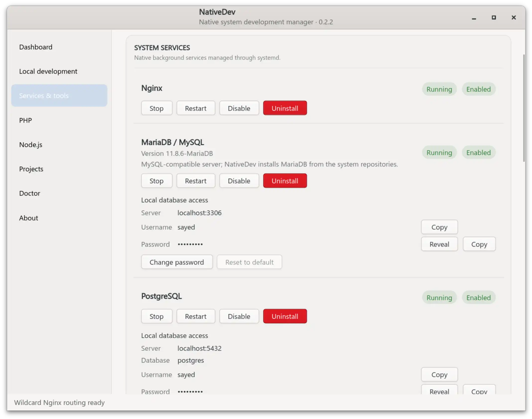Restart the PostgreSQL service
Image resolution: width=532 pixels, height=419 pixels.
click(x=196, y=316)
